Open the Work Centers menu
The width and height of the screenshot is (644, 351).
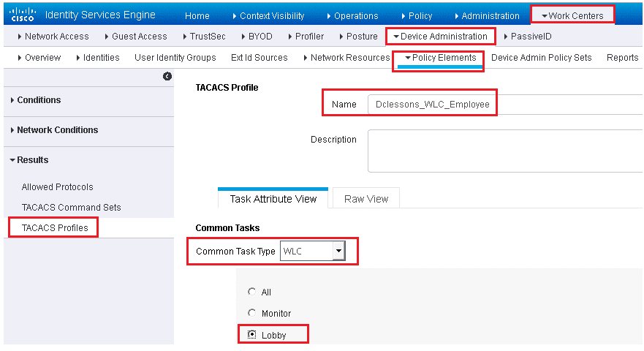572,15
